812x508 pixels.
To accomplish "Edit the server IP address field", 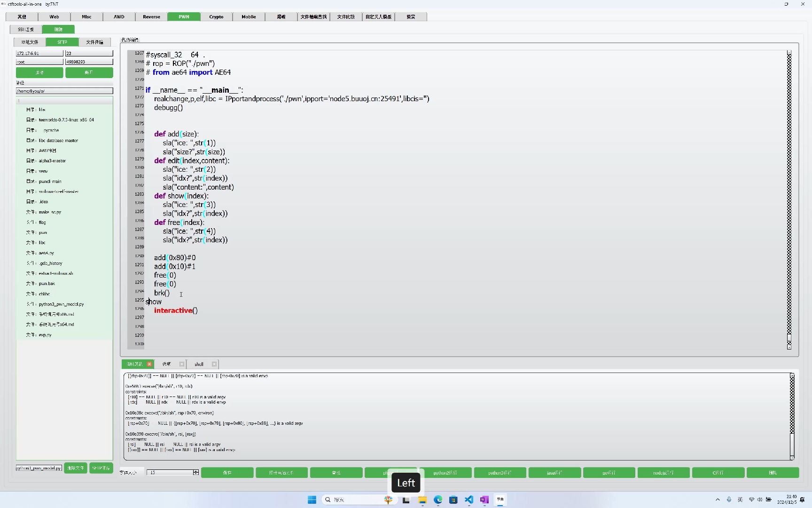I will tap(39, 53).
